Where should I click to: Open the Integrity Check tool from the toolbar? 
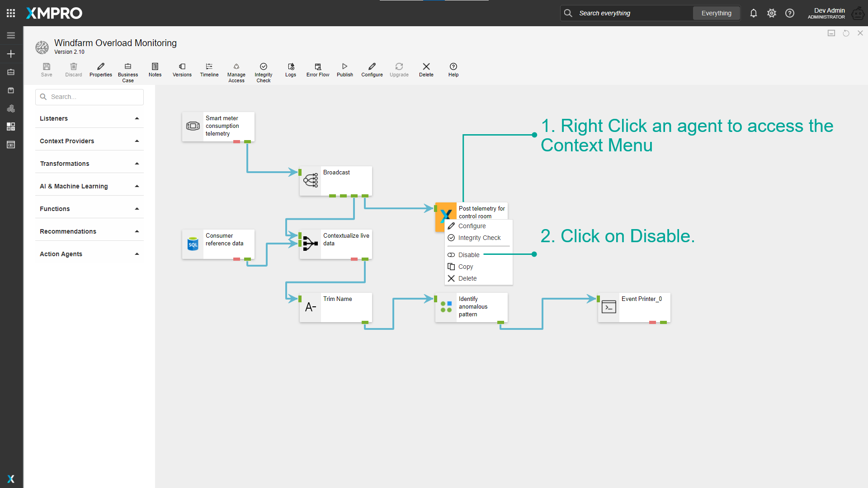[x=264, y=70]
